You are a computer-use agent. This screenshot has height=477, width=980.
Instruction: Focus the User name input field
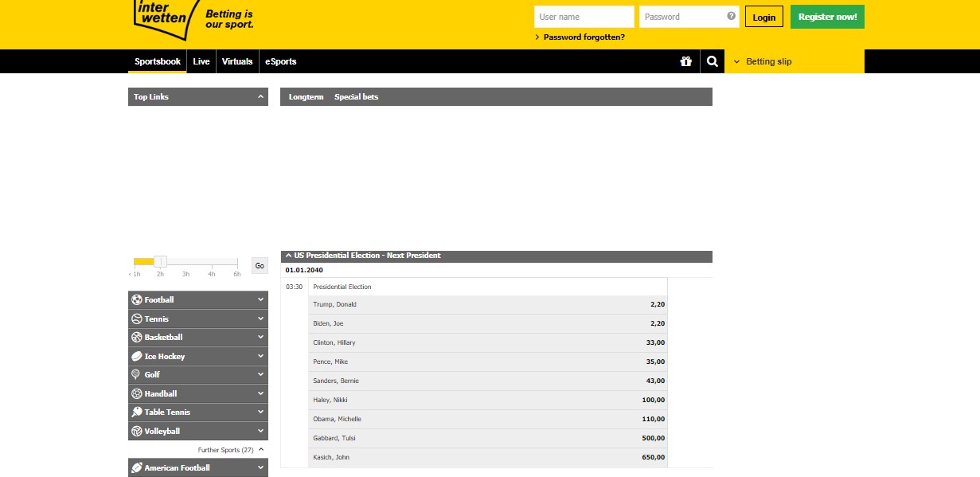coord(584,17)
